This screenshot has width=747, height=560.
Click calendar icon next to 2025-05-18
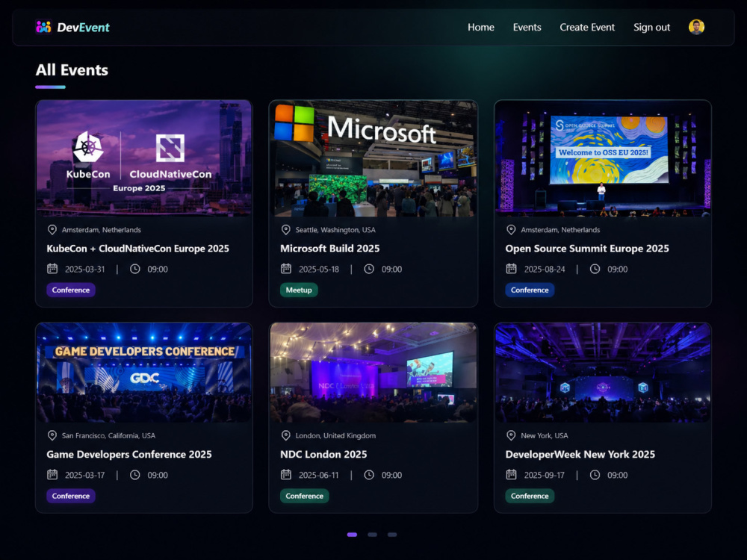tap(286, 269)
